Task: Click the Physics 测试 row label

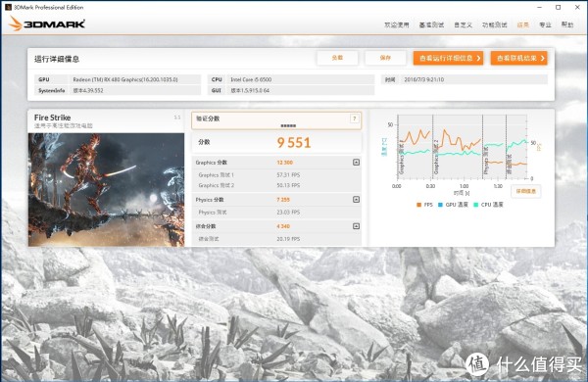Action: pos(213,213)
